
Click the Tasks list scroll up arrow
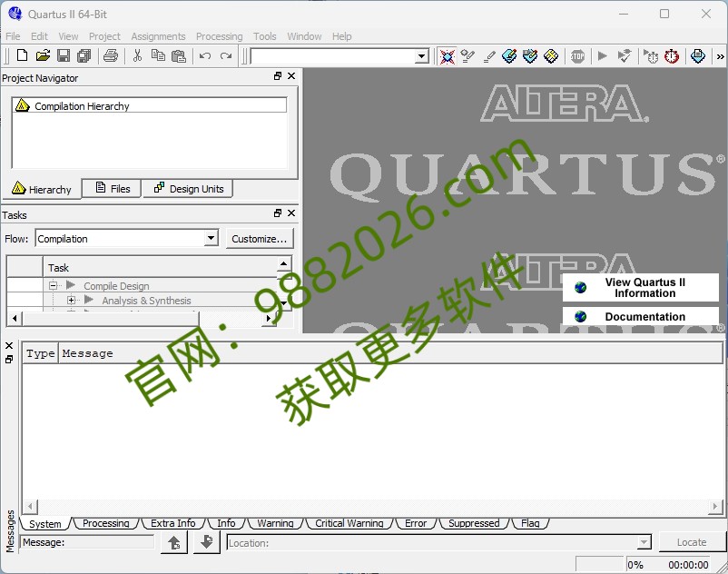284,263
